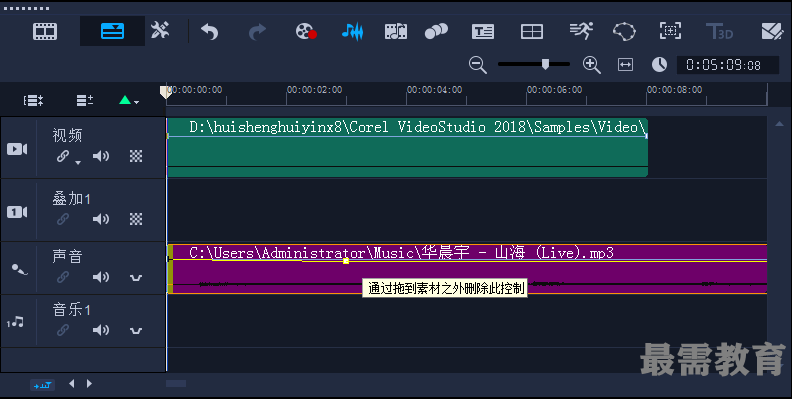
Task: Click the video track camera icon
Action: pyautogui.click(x=17, y=149)
